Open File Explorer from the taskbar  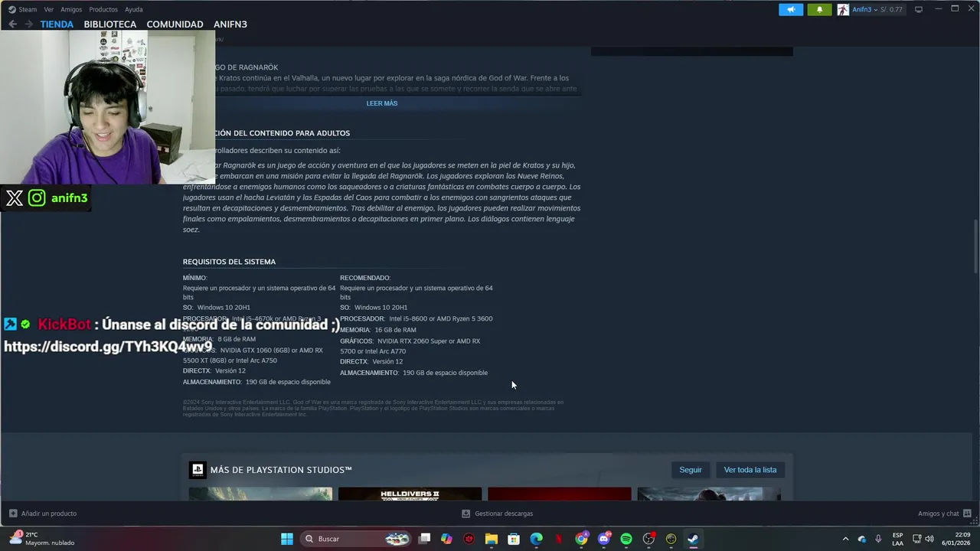[492, 539]
